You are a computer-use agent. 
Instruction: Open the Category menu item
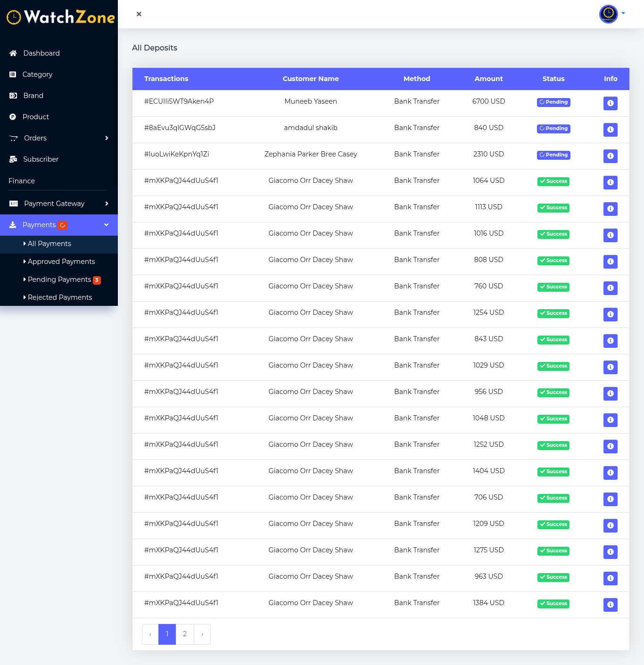[37, 74]
